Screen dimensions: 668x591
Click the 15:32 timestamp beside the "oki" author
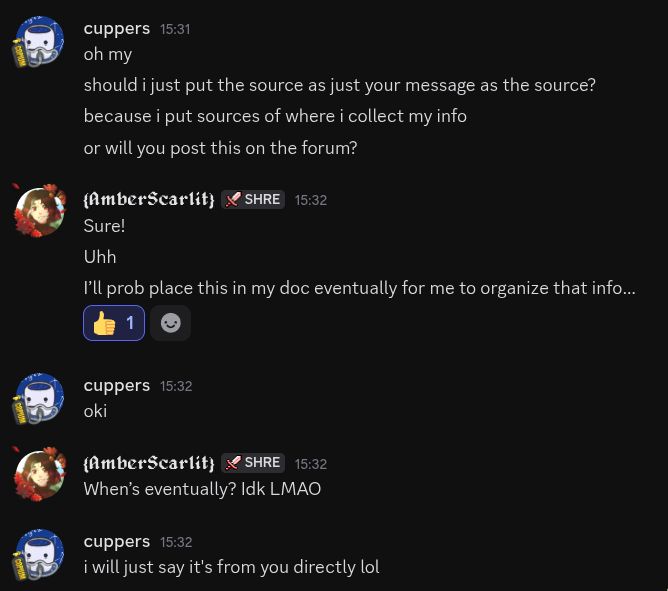click(176, 386)
